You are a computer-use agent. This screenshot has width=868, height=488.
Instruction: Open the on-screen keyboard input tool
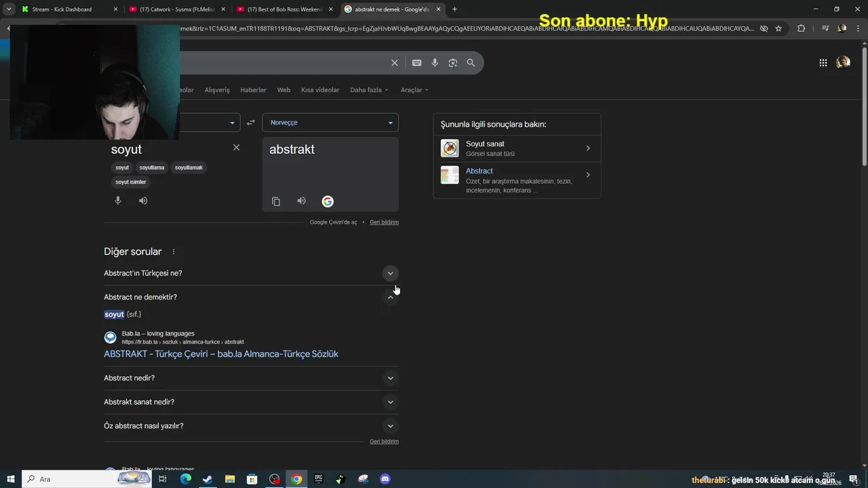(416, 62)
